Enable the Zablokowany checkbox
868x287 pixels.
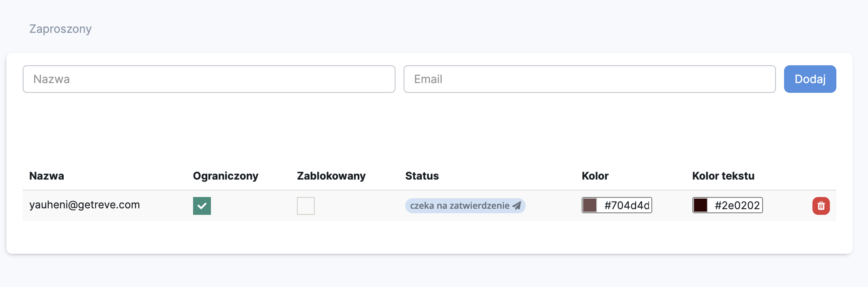[306, 206]
